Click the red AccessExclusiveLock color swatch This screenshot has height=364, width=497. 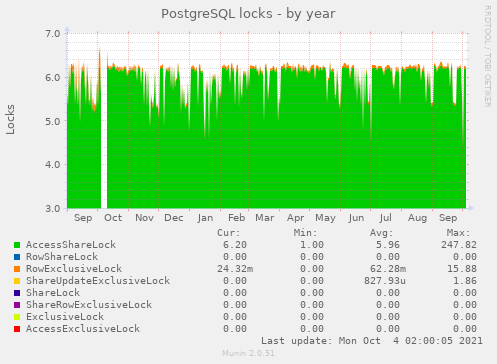(17, 329)
